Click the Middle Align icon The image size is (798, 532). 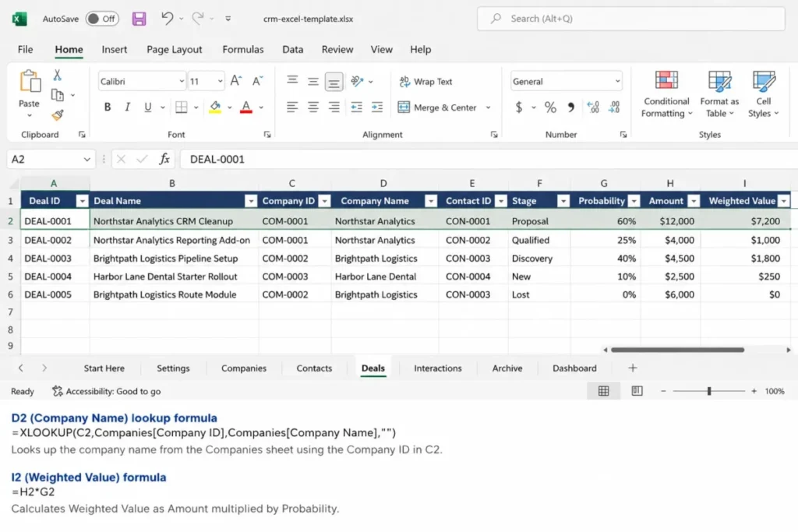coord(313,81)
